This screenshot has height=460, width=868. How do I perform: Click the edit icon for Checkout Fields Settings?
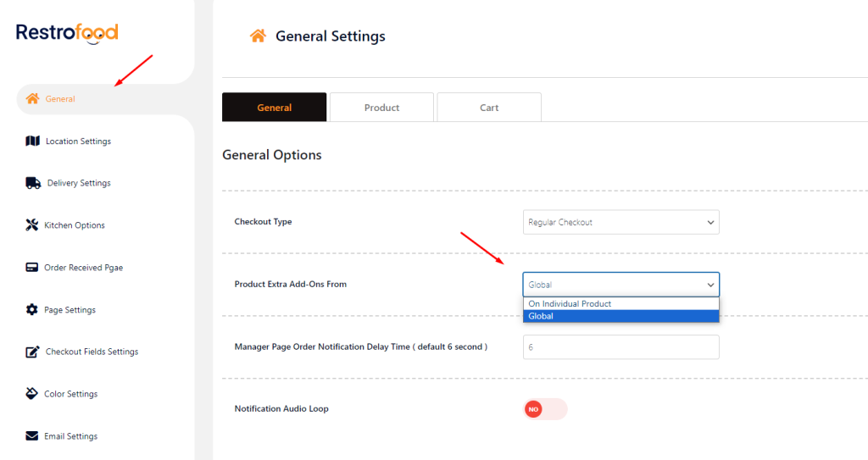click(x=33, y=352)
